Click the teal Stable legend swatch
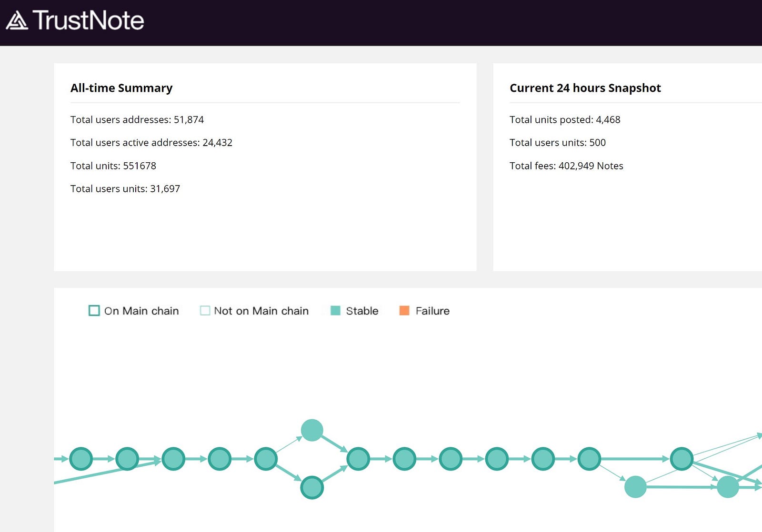762x532 pixels. coord(335,311)
